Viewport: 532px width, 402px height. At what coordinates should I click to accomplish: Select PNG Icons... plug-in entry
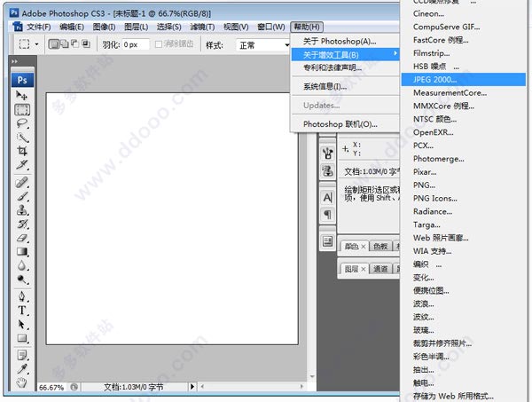pos(464,198)
